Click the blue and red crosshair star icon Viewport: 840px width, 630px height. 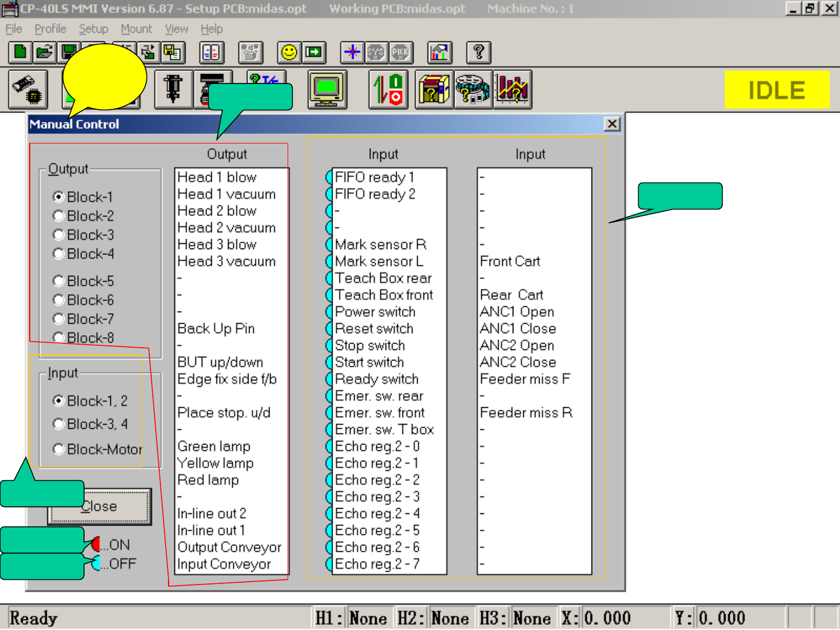(x=352, y=52)
